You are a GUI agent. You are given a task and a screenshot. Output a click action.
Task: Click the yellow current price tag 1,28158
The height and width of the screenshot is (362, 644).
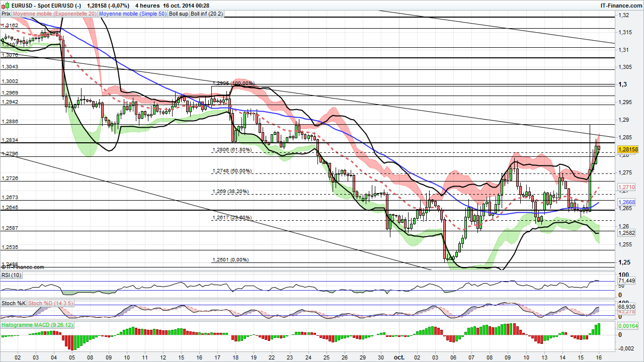click(628, 149)
